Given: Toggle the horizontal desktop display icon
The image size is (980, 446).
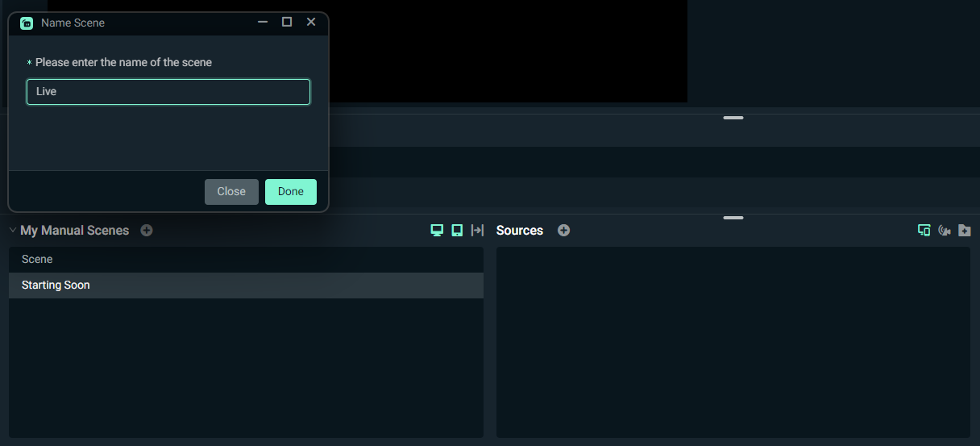Looking at the screenshot, I should (x=437, y=231).
